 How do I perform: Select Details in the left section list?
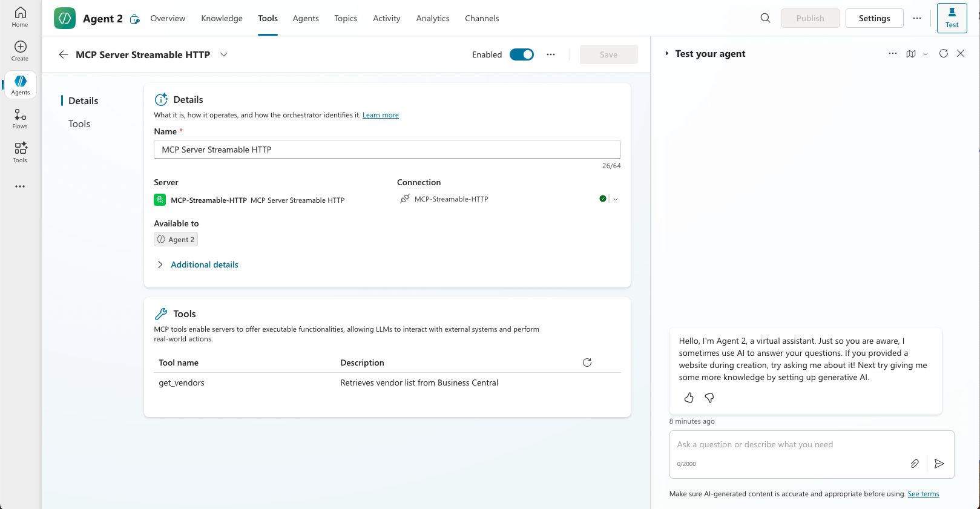(84, 100)
